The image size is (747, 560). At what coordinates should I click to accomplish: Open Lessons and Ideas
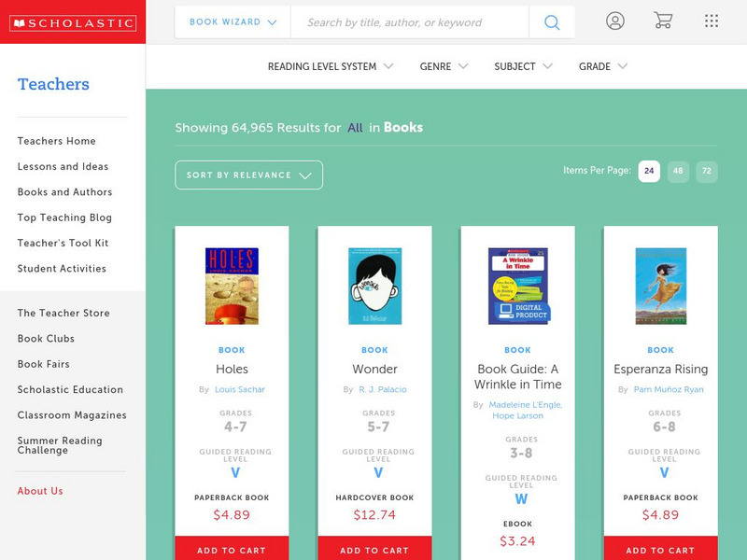tap(63, 167)
